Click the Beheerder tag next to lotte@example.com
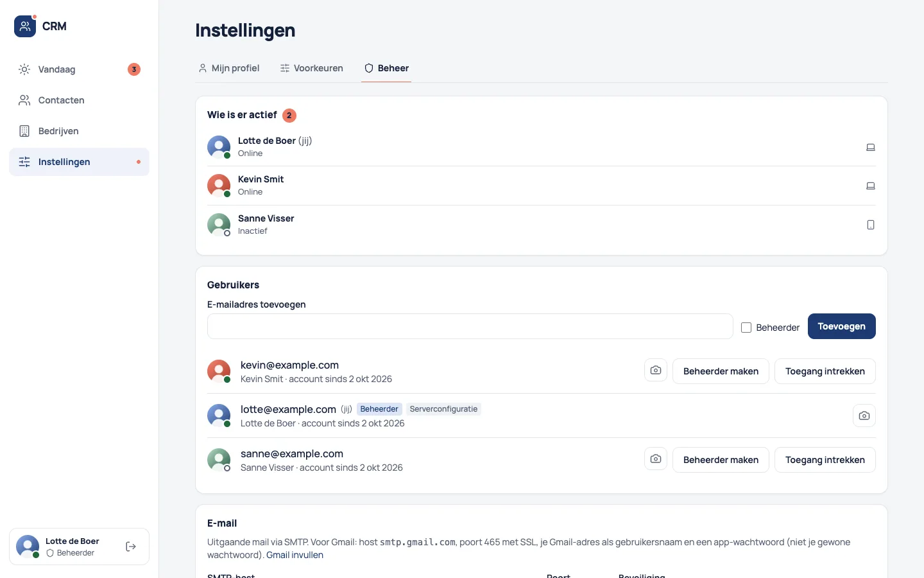The image size is (924, 578). (x=379, y=409)
